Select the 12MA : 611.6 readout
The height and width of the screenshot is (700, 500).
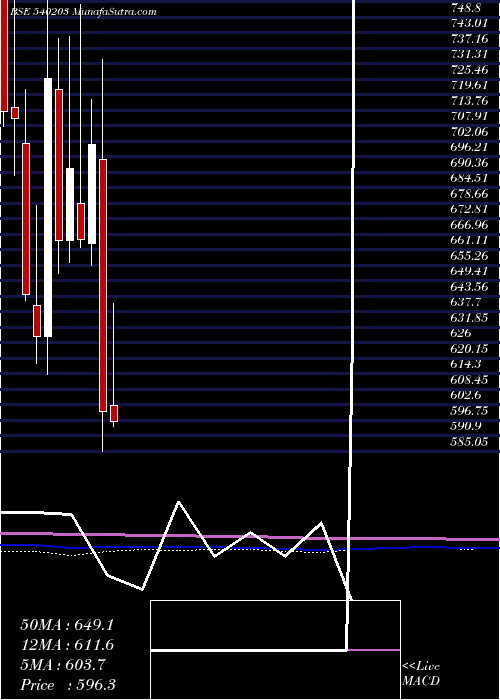click(x=67, y=645)
